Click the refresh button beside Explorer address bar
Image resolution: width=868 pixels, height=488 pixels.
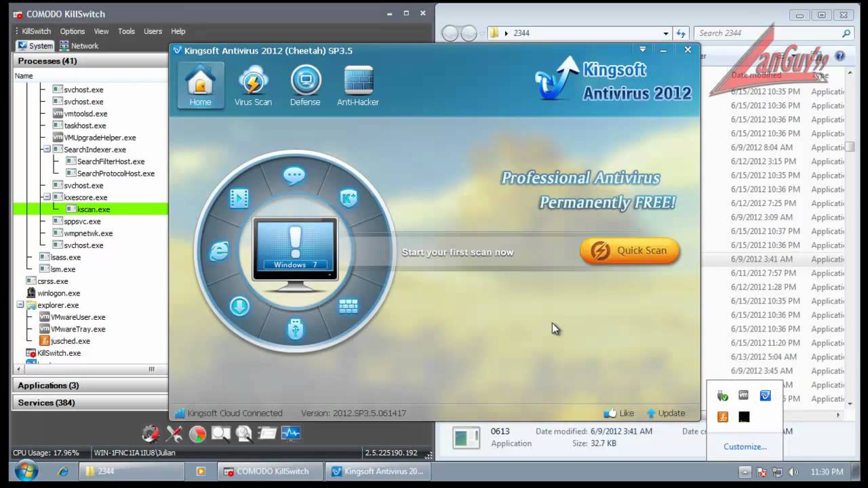[682, 33]
